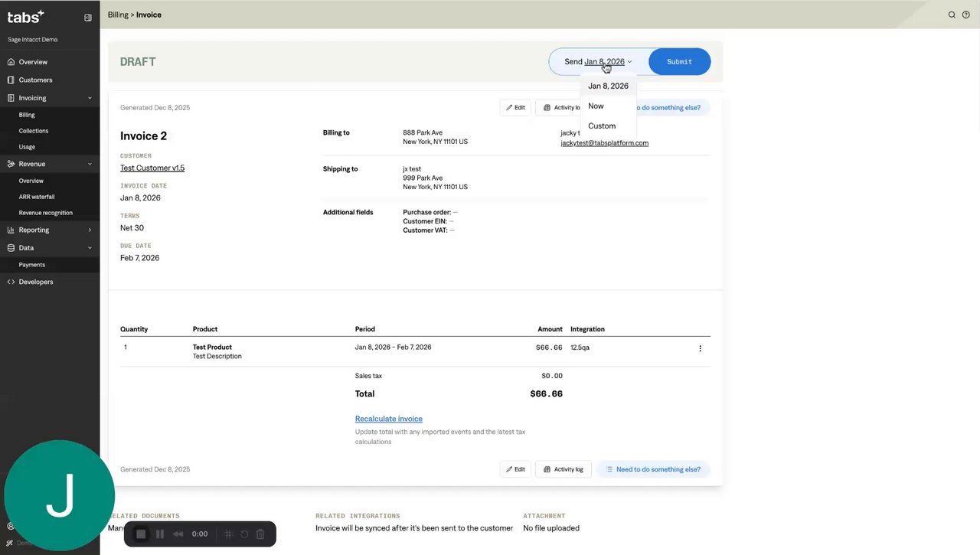The image size is (980, 555).
Task: Click the Recalculate invoice link
Action: click(x=388, y=419)
